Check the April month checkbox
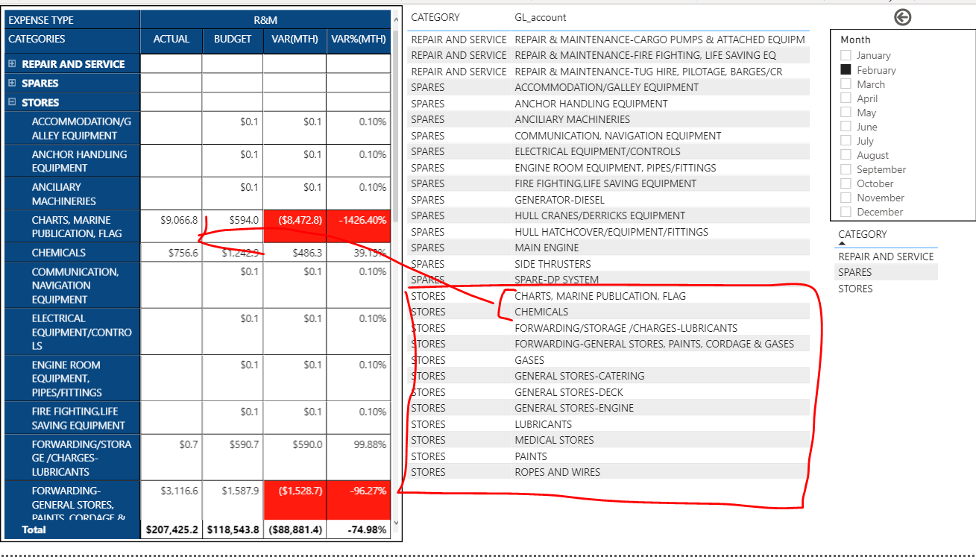 [x=846, y=98]
